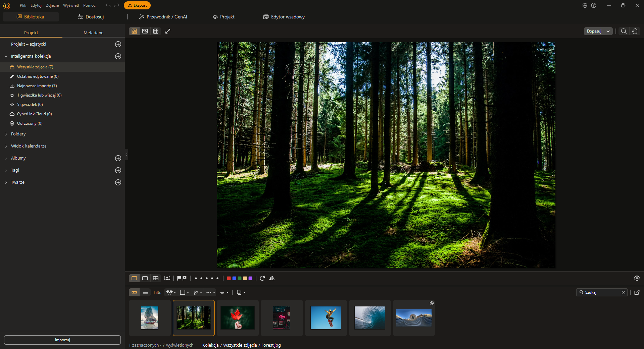This screenshot has height=349, width=644.
Task: Open the edited-status filter dropdown
Action: pyautogui.click(x=198, y=292)
